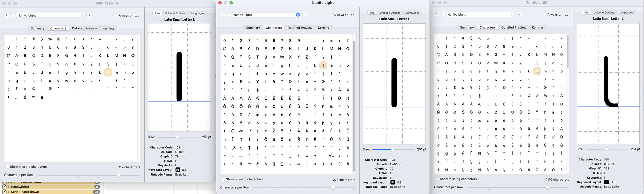Enable Always on top in right window

click(x=545, y=14)
